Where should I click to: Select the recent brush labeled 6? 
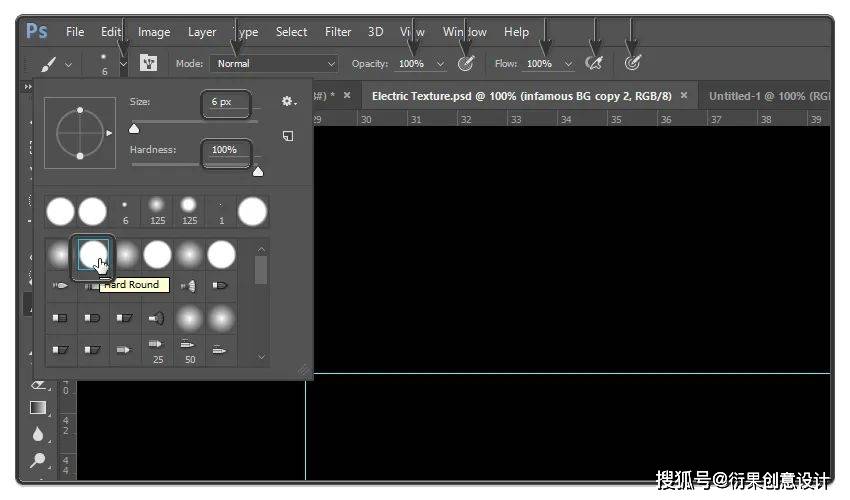click(x=125, y=211)
